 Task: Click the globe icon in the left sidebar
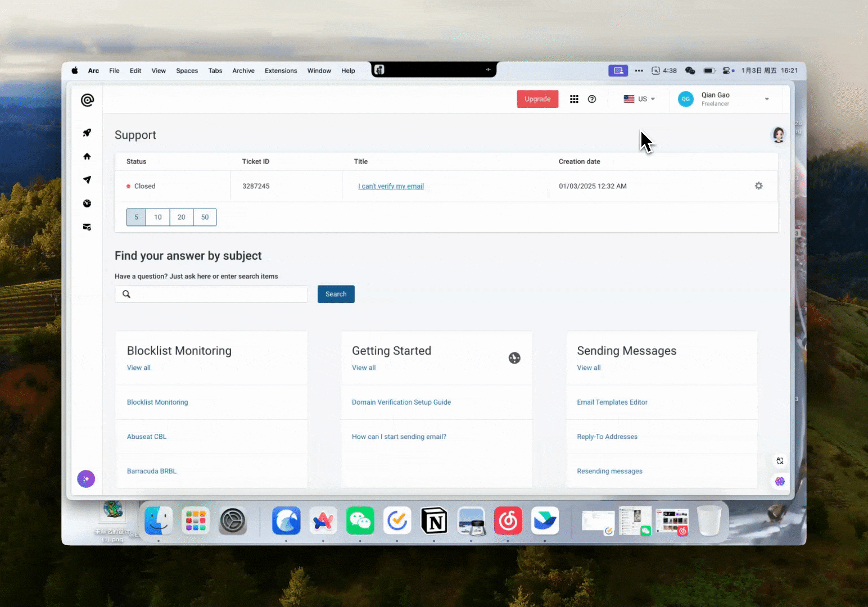[x=87, y=203]
